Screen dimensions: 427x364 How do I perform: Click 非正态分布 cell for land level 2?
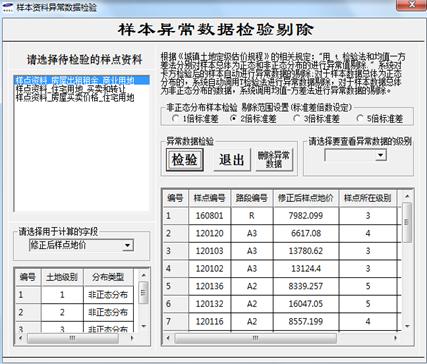coord(108,312)
